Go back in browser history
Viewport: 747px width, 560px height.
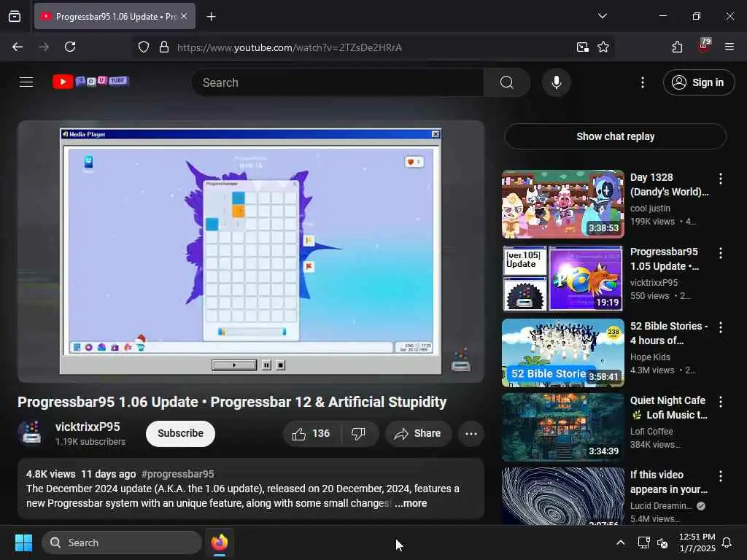click(18, 47)
